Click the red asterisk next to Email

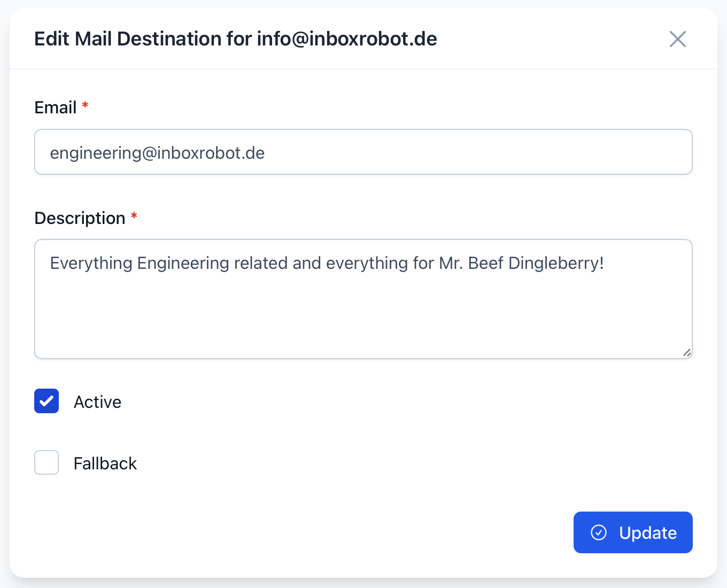click(85, 105)
